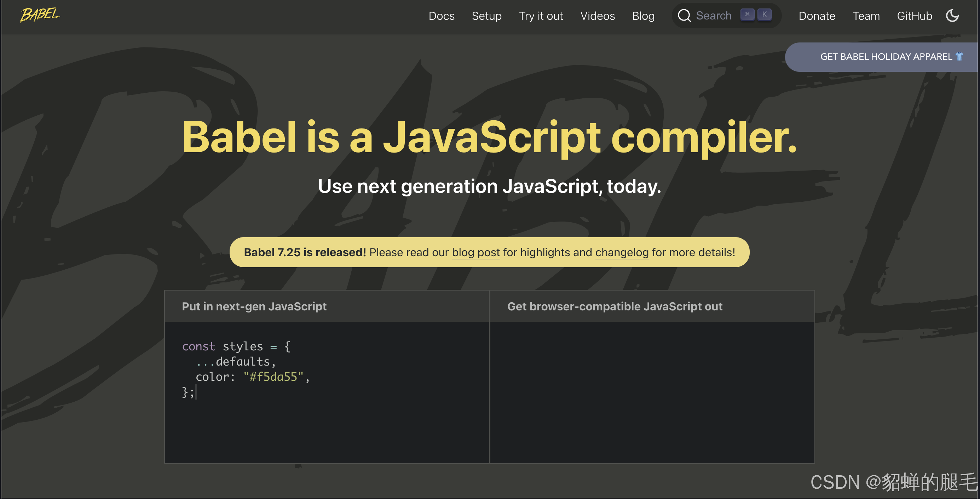
Task: Open the Donate link
Action: coord(817,16)
